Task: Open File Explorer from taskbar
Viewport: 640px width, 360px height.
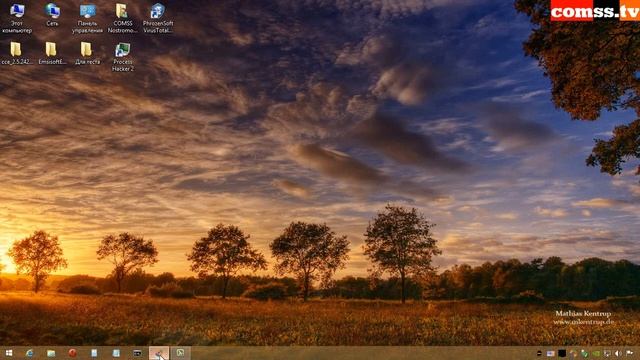Action: coord(51,353)
